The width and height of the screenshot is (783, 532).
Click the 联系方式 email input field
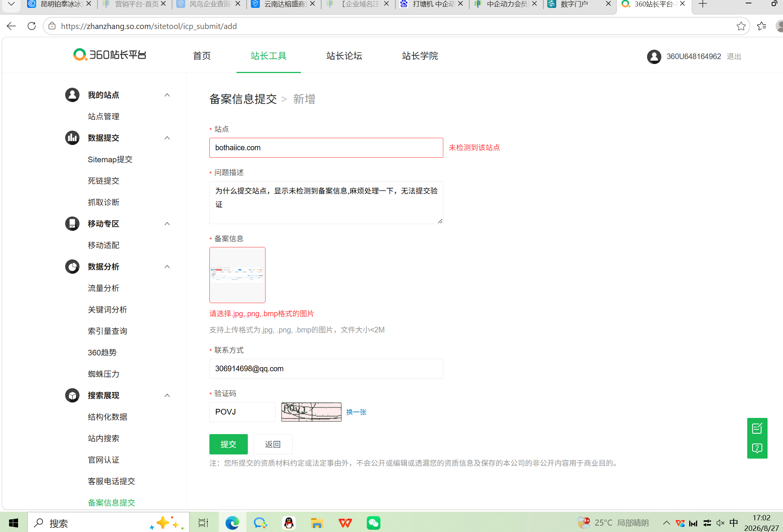326,369
